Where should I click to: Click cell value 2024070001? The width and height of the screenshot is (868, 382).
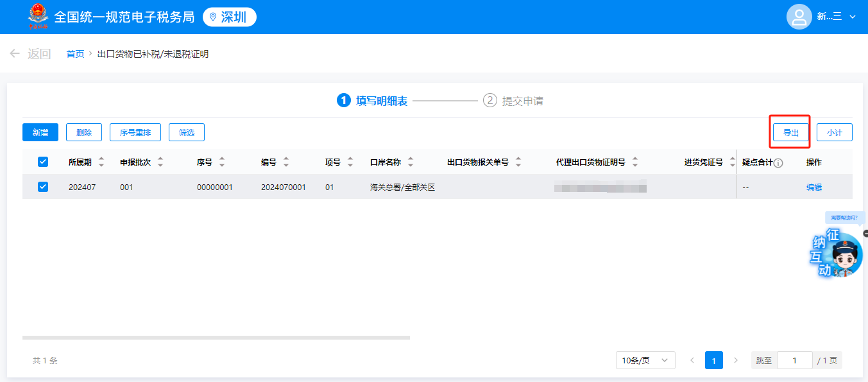click(x=284, y=187)
